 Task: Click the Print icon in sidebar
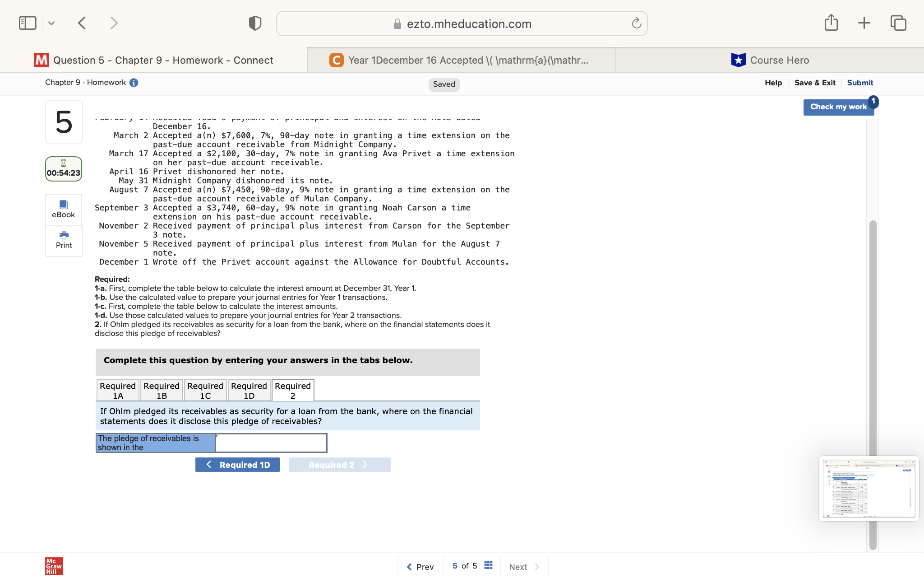click(64, 240)
